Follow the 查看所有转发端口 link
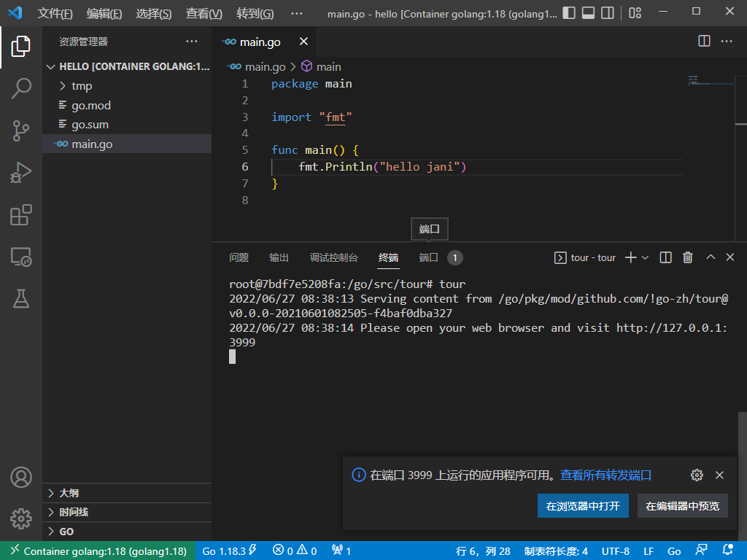 point(605,475)
